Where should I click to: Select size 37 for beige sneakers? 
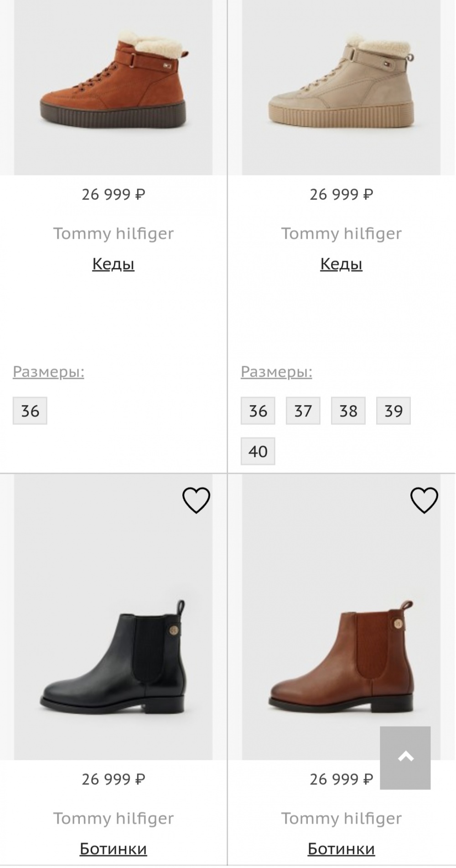click(x=303, y=411)
